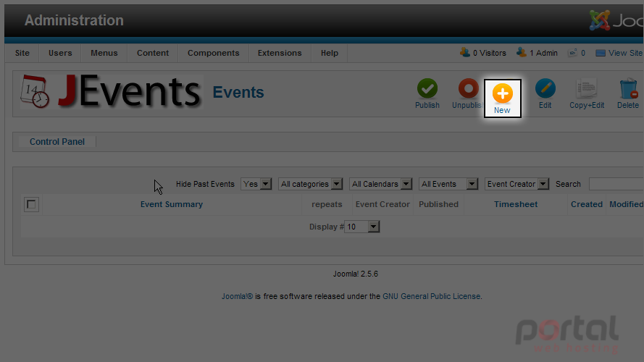Click the View Site monitor icon
This screenshot has height=362, width=644.
coord(601,53)
